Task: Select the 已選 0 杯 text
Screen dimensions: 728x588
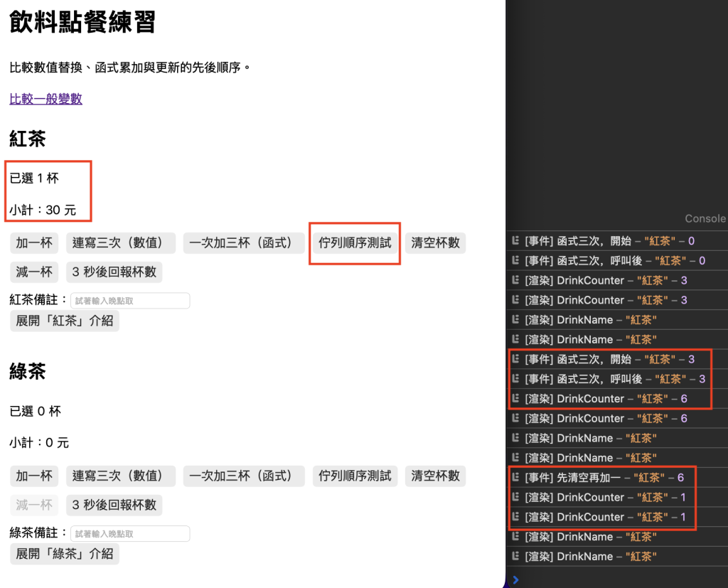Action: click(x=36, y=412)
